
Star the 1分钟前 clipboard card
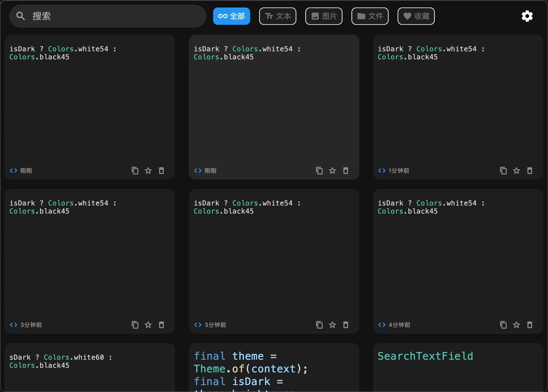point(517,171)
